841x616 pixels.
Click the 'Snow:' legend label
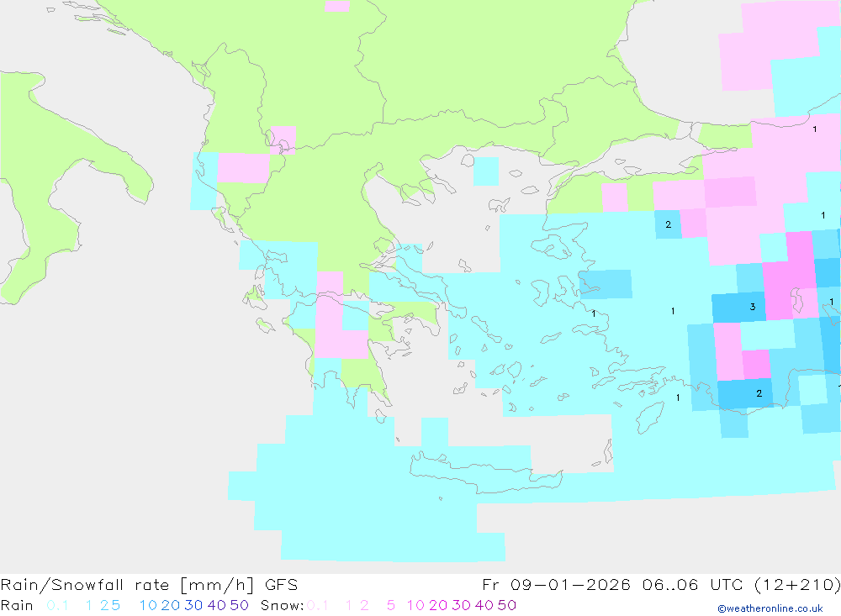pos(282,605)
